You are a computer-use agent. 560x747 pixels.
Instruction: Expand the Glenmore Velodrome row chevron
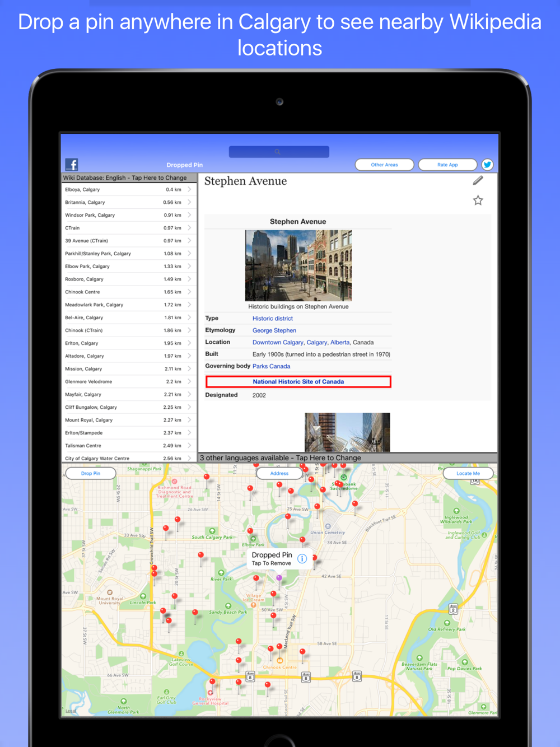click(x=189, y=381)
